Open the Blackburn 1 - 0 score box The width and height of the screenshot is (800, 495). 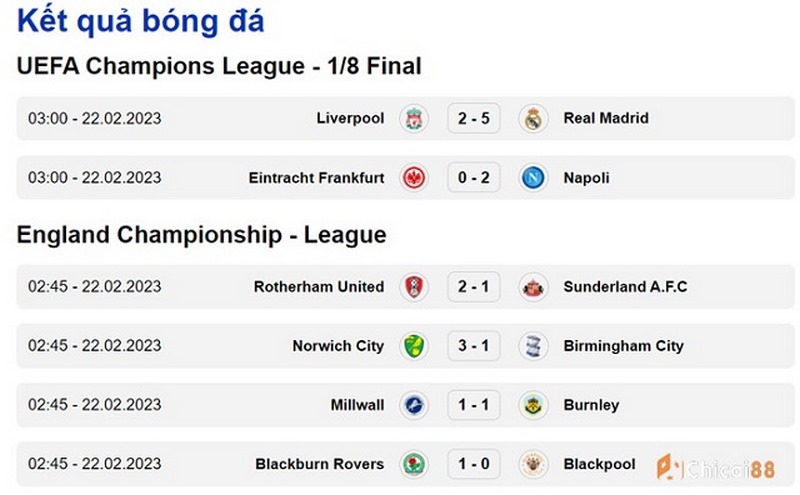[x=473, y=464]
